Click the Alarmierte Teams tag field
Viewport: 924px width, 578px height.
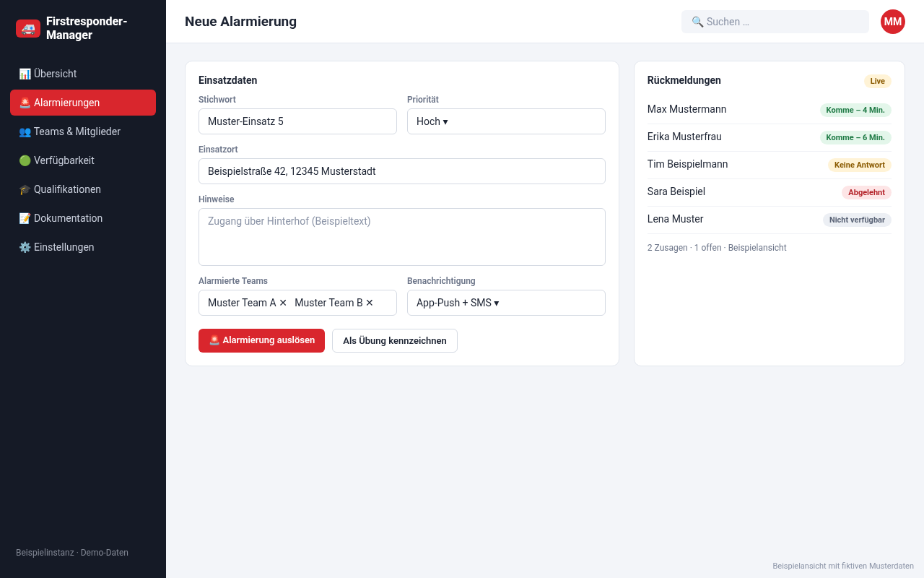pos(297,303)
